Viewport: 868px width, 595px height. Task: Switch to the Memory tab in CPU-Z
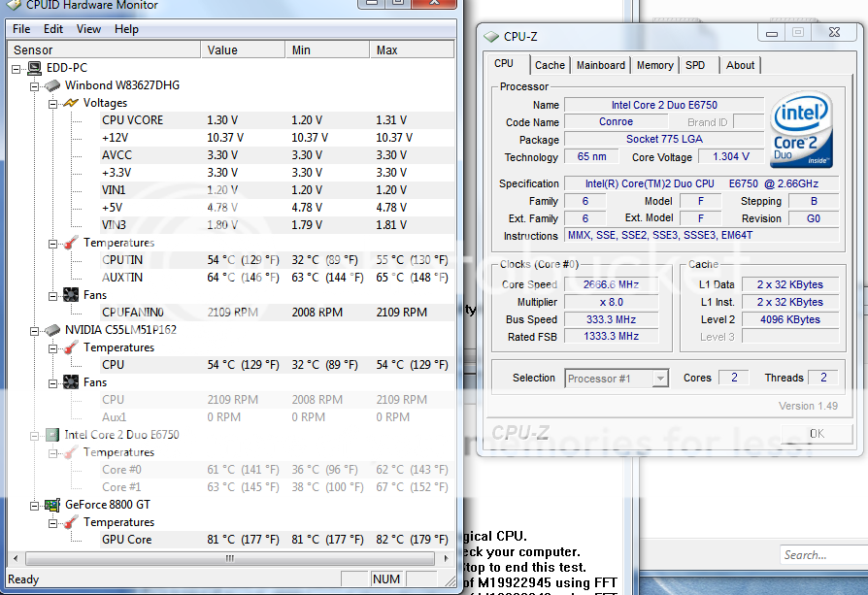(654, 65)
